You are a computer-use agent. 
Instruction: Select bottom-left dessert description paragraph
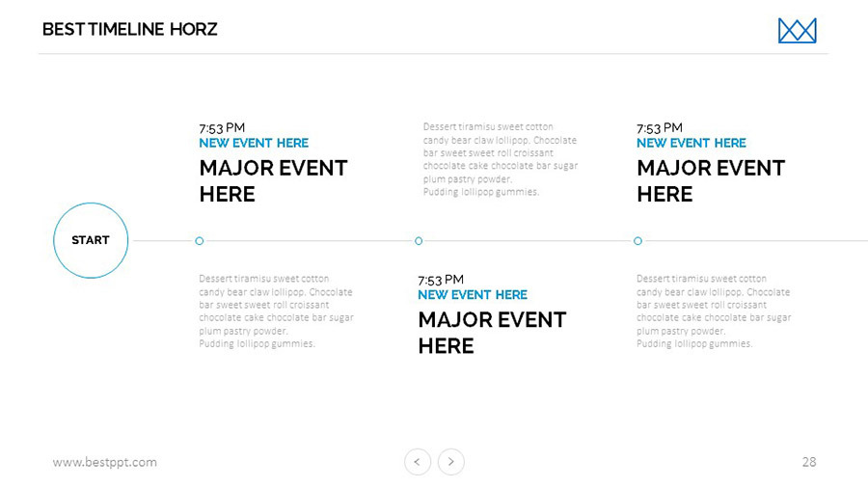276,311
